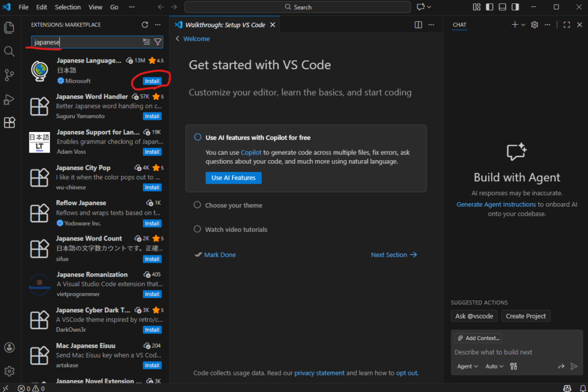Image resolution: width=588 pixels, height=392 pixels.
Task: Open the Explorer view in activity bar
Action: tap(9, 28)
